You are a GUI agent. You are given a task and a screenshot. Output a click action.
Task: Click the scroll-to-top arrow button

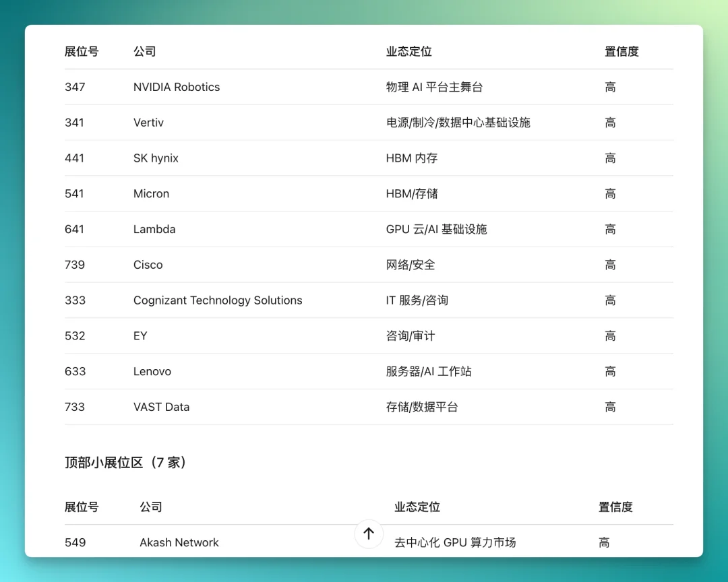(369, 533)
